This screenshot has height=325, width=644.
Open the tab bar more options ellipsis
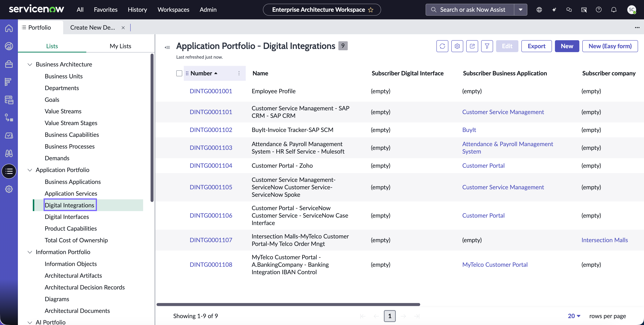[637, 28]
